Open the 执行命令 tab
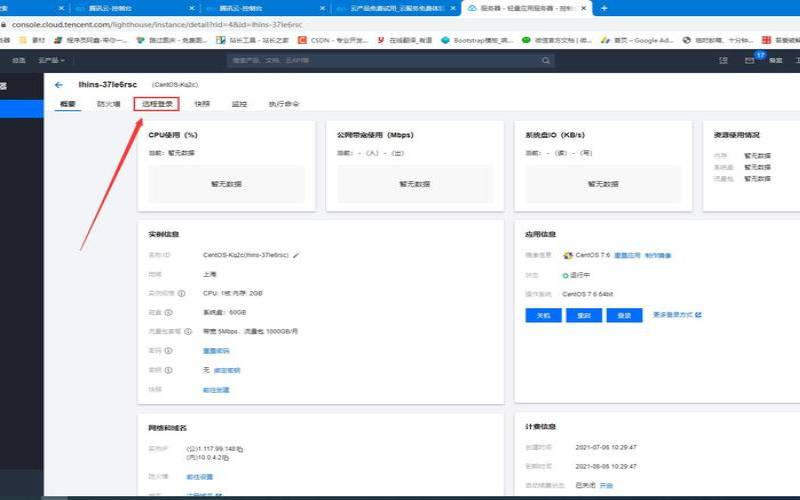800x500 pixels. click(x=284, y=104)
